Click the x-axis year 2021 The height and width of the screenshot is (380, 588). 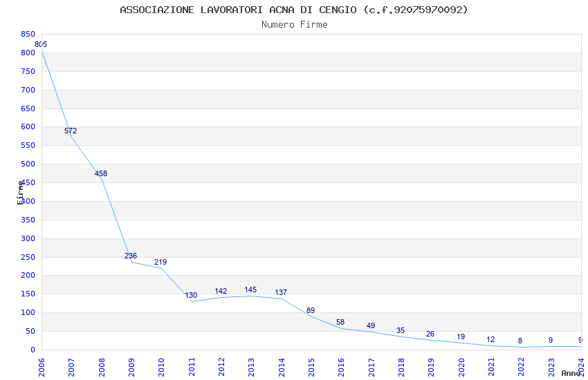pos(491,368)
